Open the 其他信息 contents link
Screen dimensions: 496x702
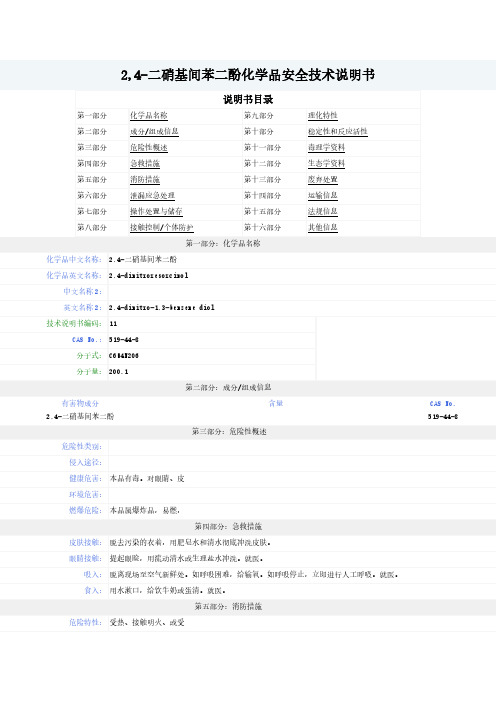coord(323,227)
